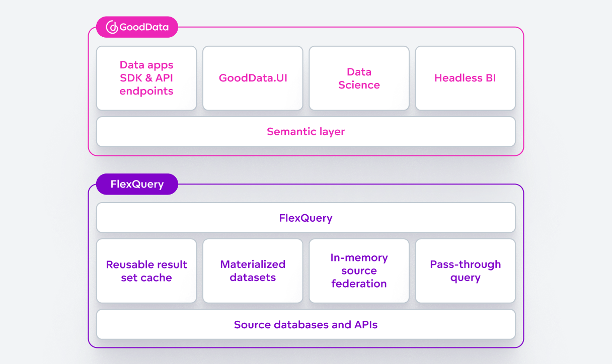Click the Data apps SDK & API endpoints button

pos(146,78)
